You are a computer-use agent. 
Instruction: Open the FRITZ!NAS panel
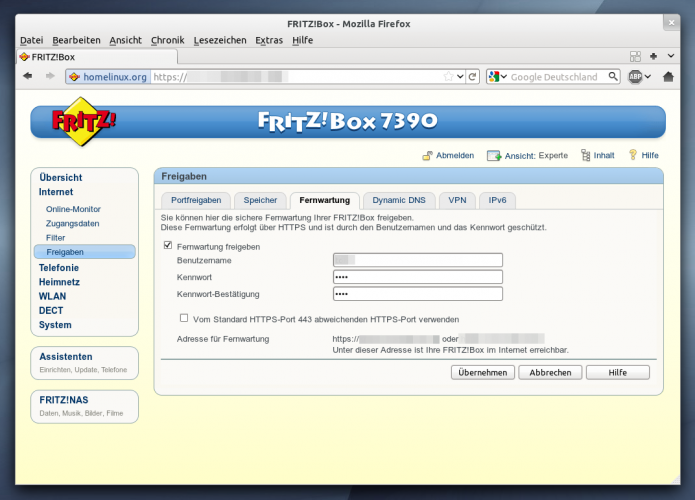84,406
